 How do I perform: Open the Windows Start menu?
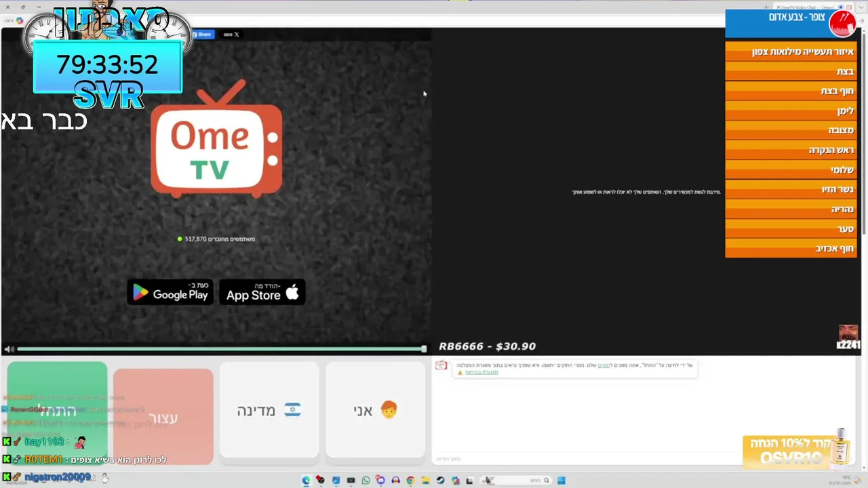[561, 481]
